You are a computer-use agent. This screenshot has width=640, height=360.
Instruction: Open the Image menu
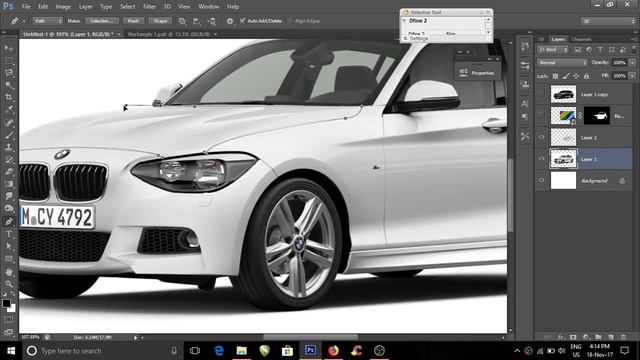63,7
